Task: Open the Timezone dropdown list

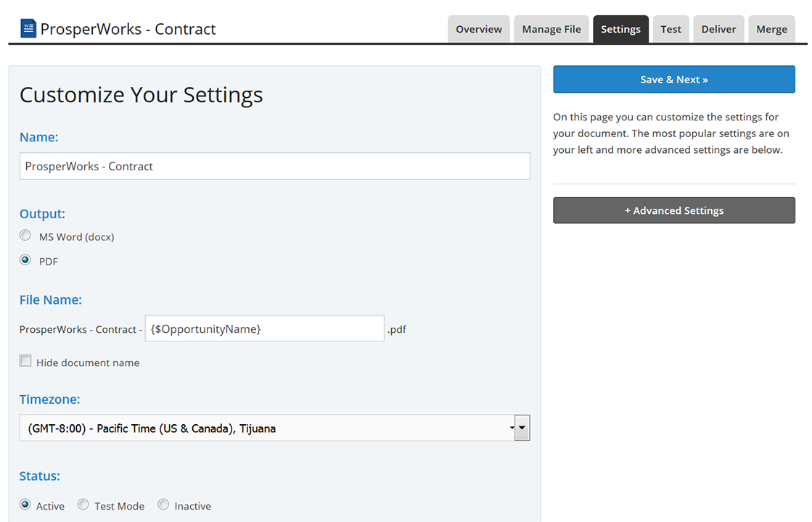Action: pyautogui.click(x=266, y=428)
